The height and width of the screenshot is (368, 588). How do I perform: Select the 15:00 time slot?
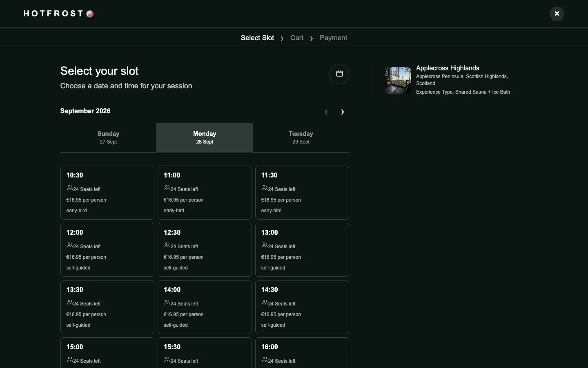tap(107, 352)
